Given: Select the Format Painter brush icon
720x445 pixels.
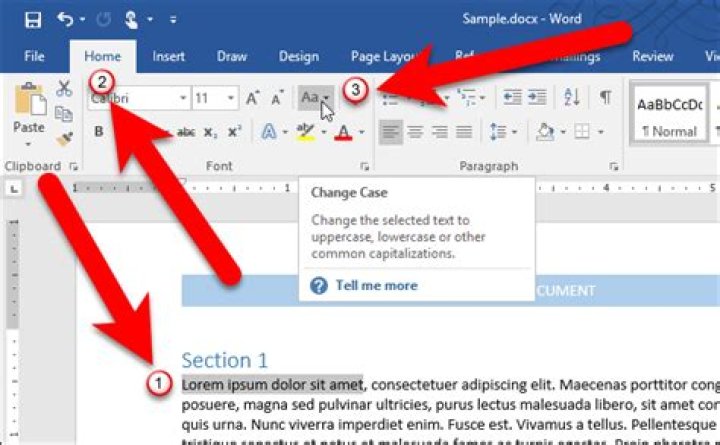Looking at the screenshot, I should pyautogui.click(x=64, y=139).
